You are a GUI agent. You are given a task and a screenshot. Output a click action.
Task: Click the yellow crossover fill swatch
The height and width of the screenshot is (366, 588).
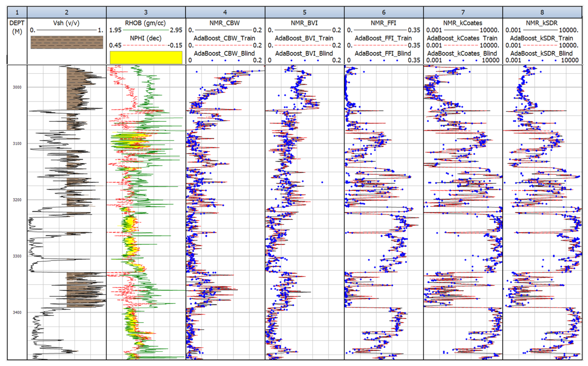click(x=146, y=58)
